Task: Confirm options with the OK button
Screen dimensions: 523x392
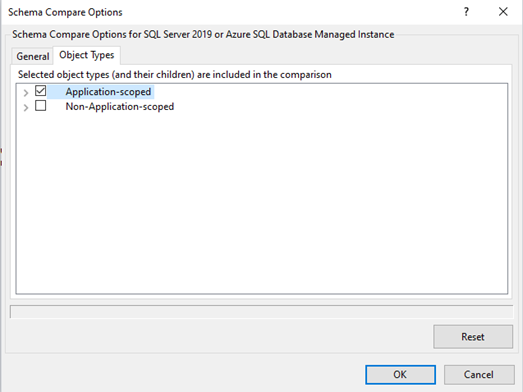Action: 400,375
